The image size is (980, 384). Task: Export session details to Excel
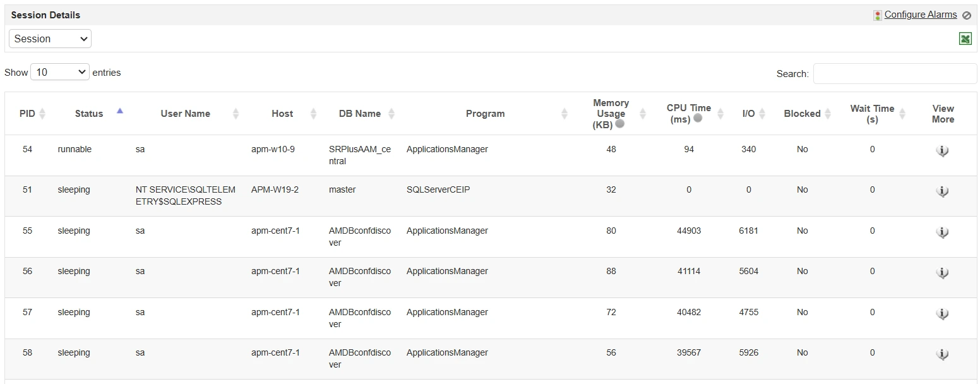[965, 39]
